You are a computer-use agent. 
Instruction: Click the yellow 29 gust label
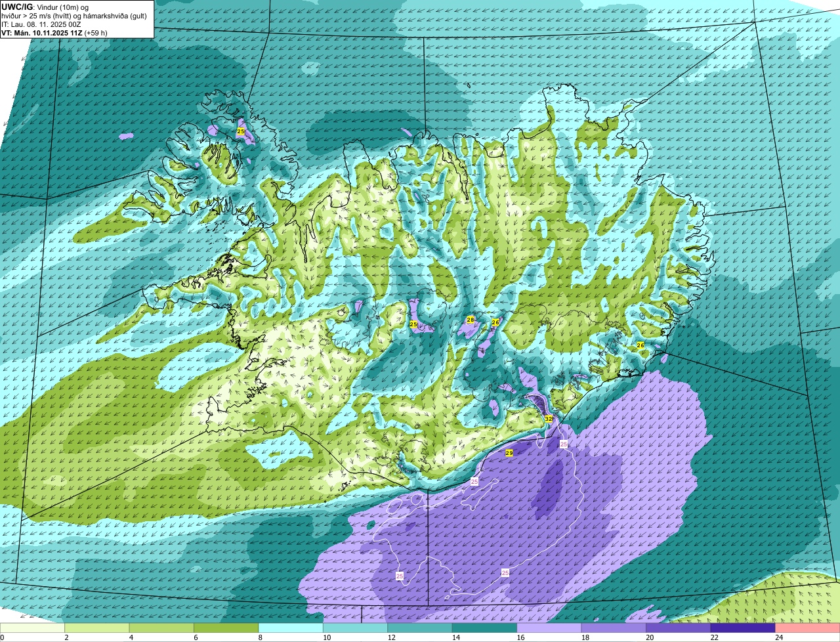click(509, 453)
